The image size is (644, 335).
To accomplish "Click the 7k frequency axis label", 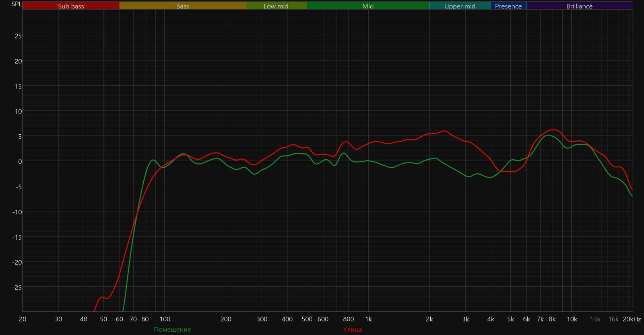I will pyautogui.click(x=540, y=319).
